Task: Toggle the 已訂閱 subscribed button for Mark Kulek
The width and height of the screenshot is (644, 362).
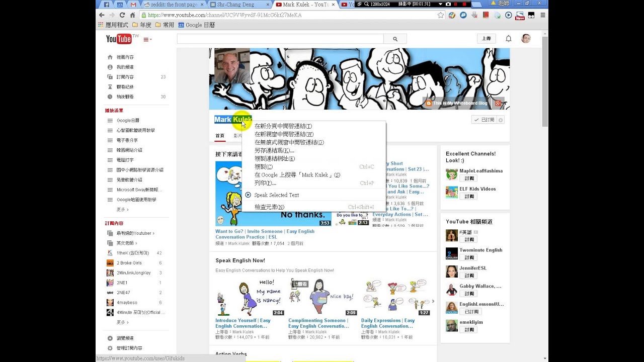Action: (484, 120)
